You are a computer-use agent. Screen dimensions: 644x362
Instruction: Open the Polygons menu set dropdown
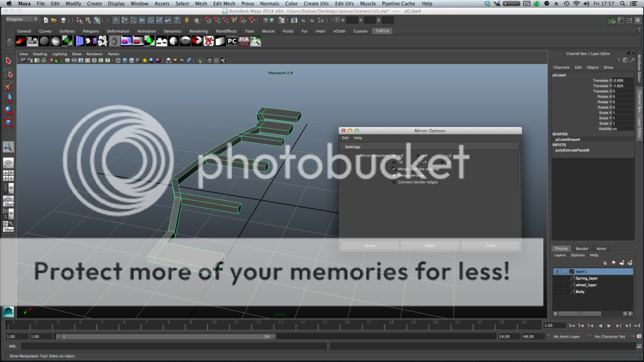[22, 19]
